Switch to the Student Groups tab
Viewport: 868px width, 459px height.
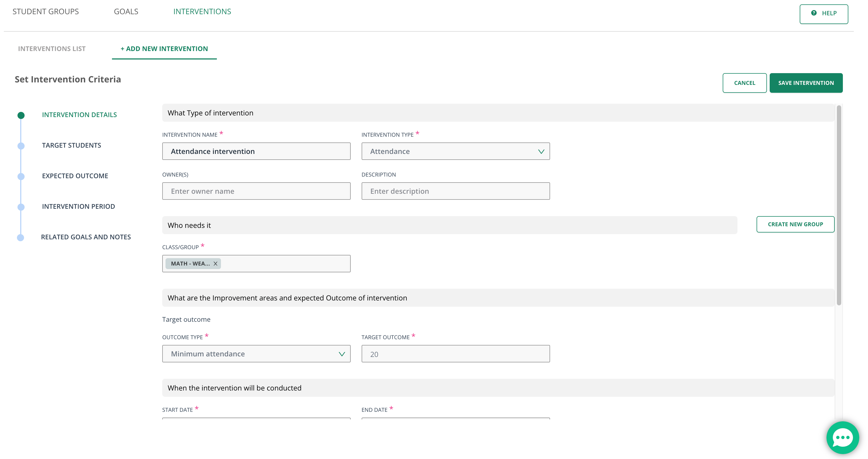point(46,11)
